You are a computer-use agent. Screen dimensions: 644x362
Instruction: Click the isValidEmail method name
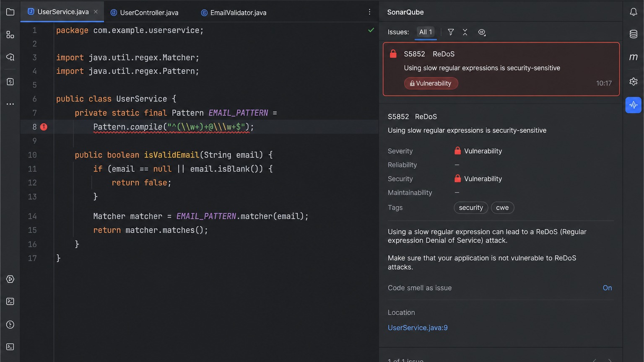click(171, 155)
